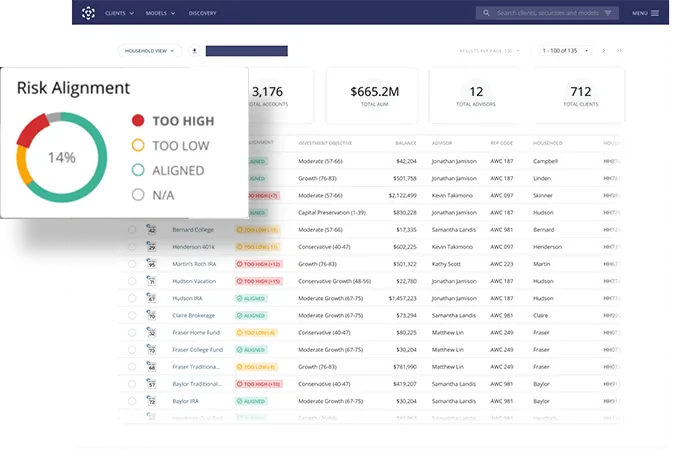Select the ALIGNED risk filter

(x=138, y=171)
